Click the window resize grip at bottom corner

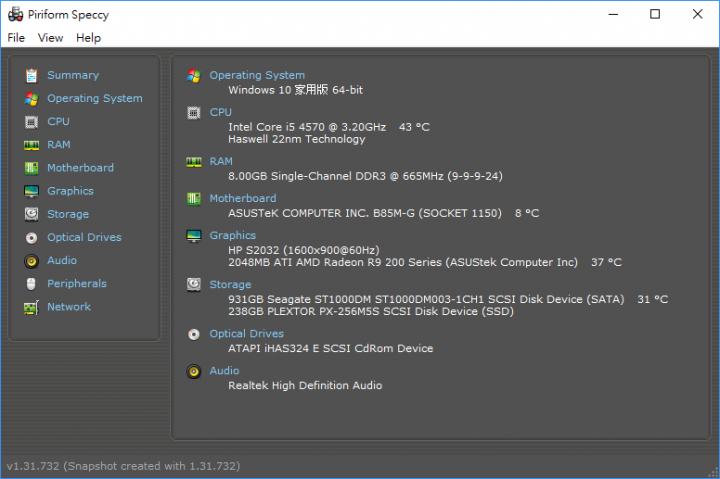(714, 473)
